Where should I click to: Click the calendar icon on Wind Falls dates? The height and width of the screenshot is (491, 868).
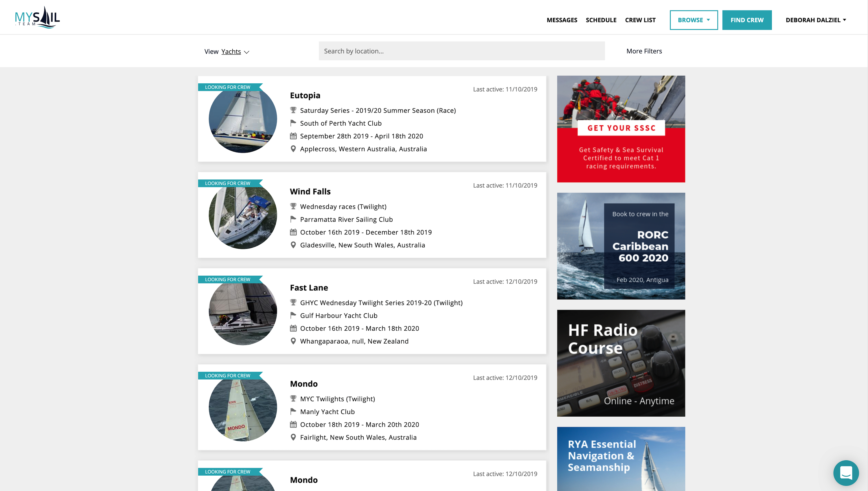click(x=293, y=232)
